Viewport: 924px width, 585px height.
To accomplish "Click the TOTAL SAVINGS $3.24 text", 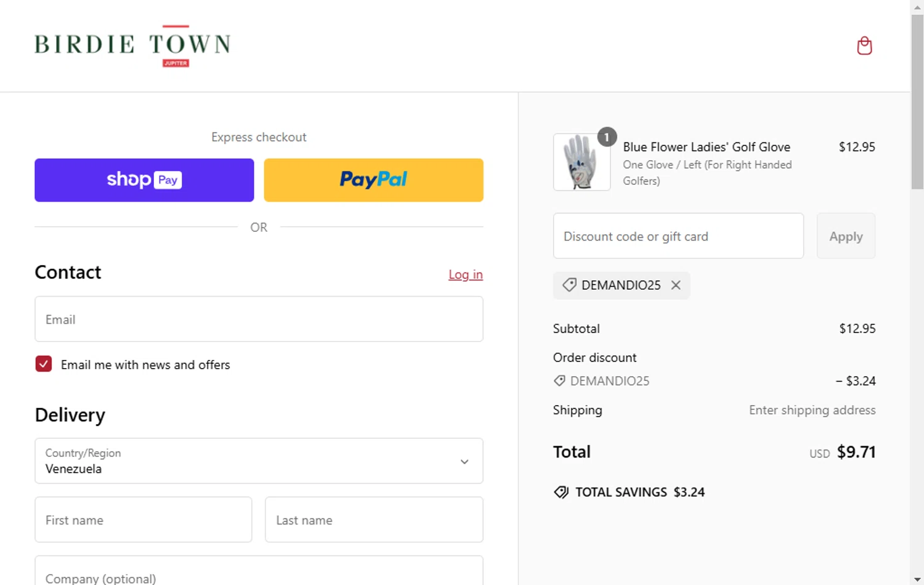I will (640, 492).
